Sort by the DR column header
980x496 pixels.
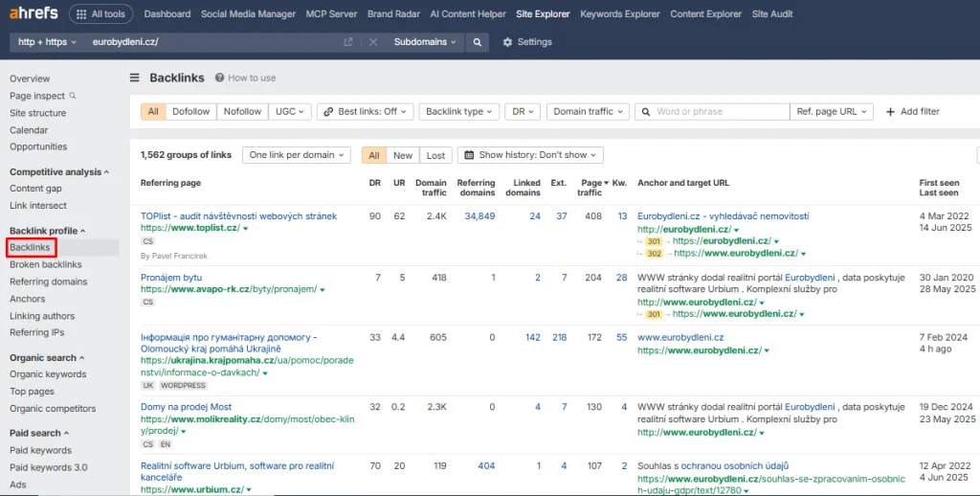375,183
